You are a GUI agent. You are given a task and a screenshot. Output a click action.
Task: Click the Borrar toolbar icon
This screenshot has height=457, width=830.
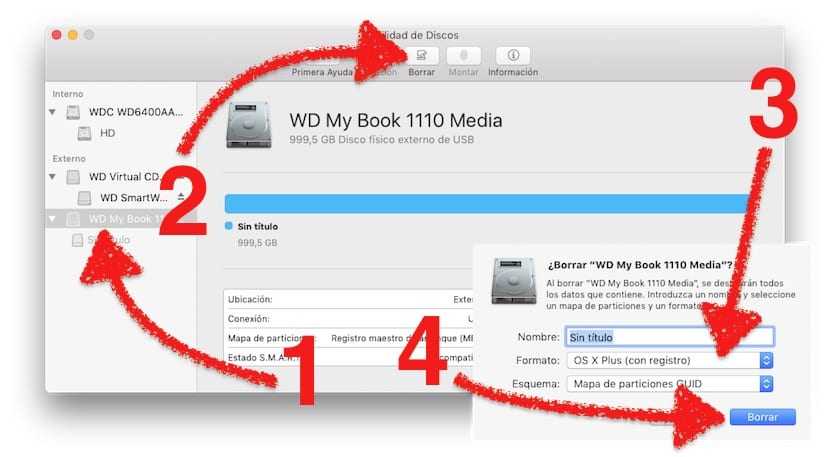(x=421, y=56)
